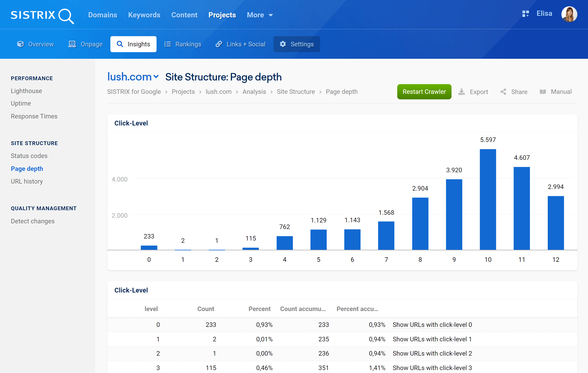This screenshot has width=588, height=373.
Task: Open Detect changes in the sidebar
Action: tap(33, 221)
